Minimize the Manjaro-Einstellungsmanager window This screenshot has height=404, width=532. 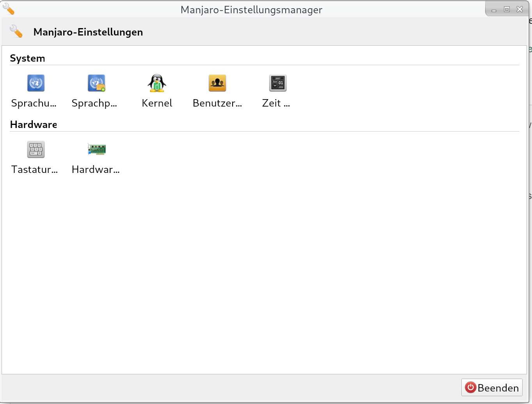[494, 10]
